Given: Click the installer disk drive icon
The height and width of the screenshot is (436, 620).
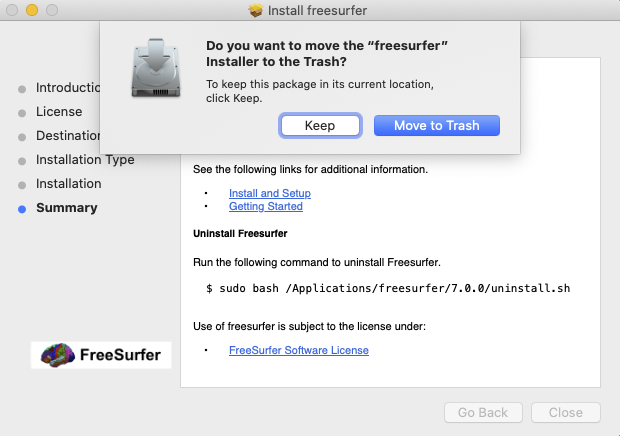Looking at the screenshot, I should [157, 68].
